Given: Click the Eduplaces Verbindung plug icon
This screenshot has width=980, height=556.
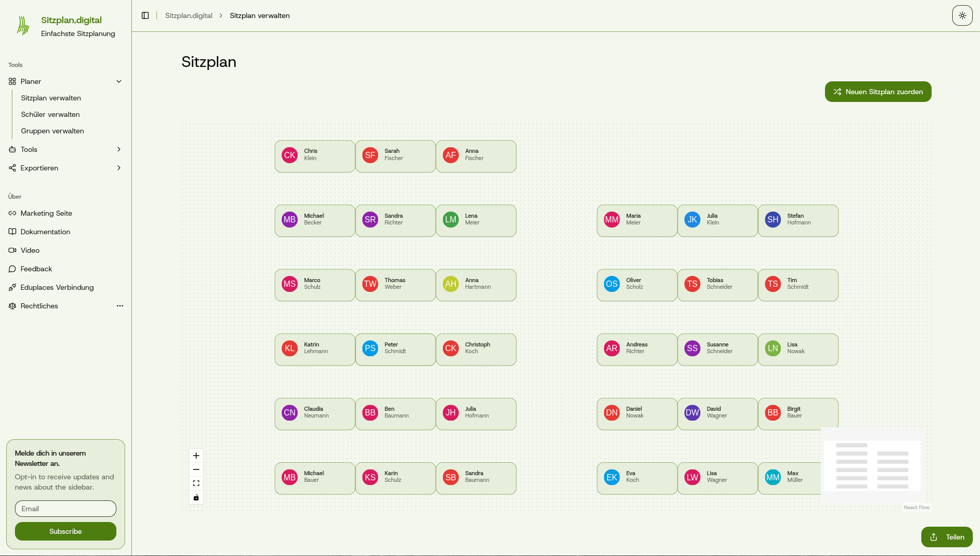Looking at the screenshot, I should pyautogui.click(x=12, y=287).
